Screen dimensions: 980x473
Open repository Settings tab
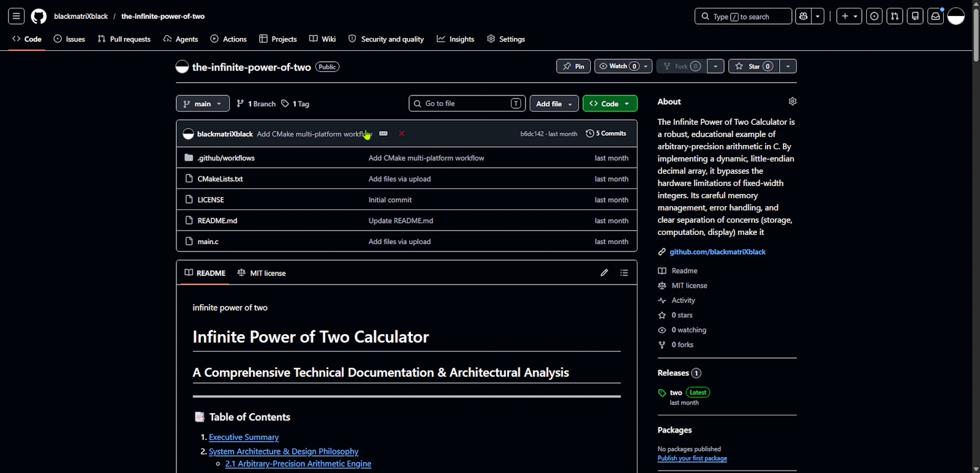click(506, 39)
